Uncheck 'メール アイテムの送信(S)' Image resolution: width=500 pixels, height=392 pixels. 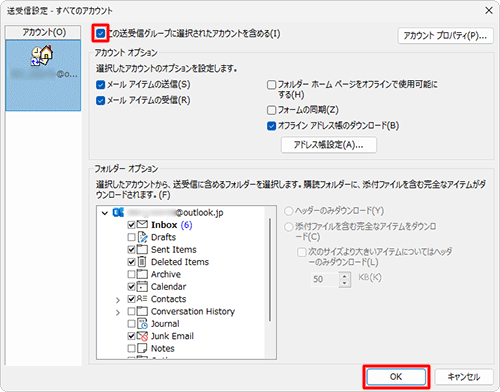[100, 85]
